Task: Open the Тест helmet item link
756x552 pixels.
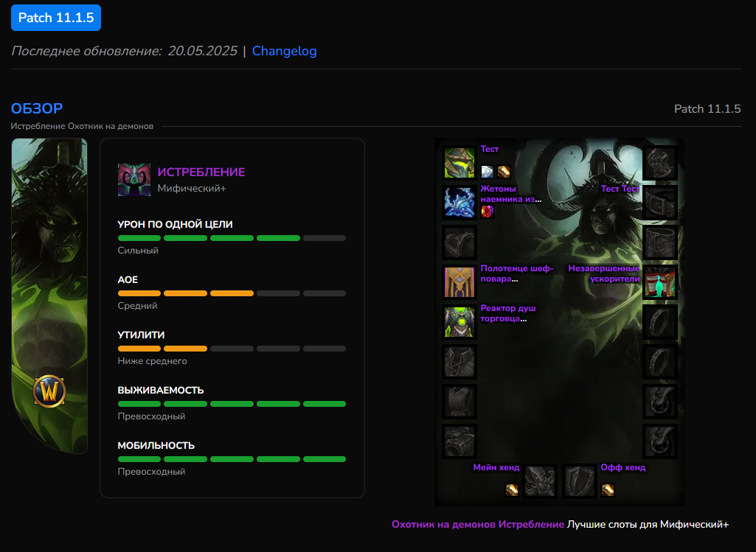Action: click(490, 150)
